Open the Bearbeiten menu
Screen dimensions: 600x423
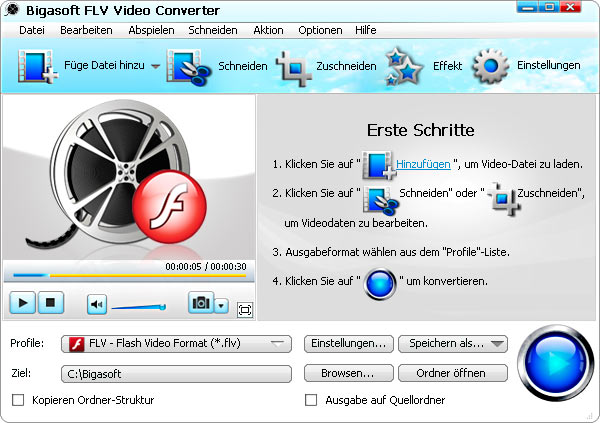point(86,30)
